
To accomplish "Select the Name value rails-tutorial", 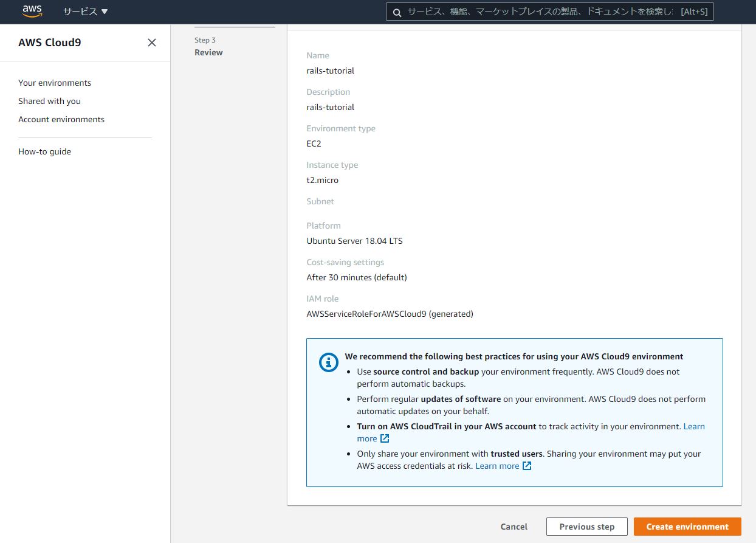I will point(330,71).
